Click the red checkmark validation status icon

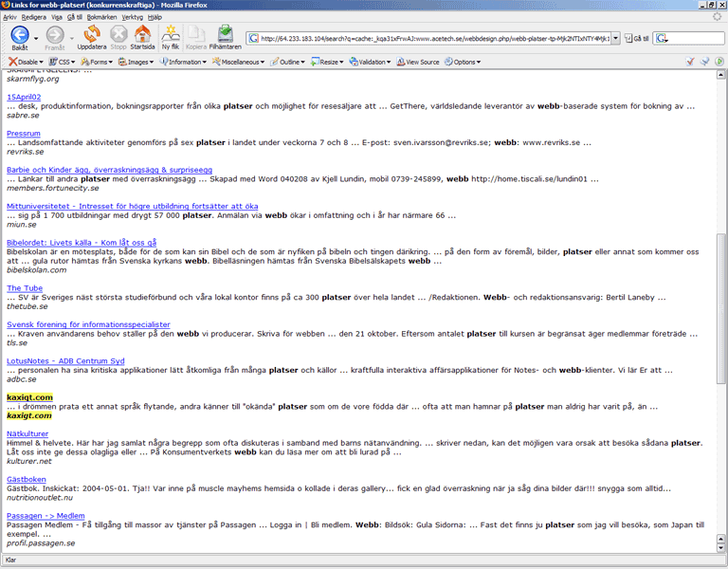click(690, 62)
